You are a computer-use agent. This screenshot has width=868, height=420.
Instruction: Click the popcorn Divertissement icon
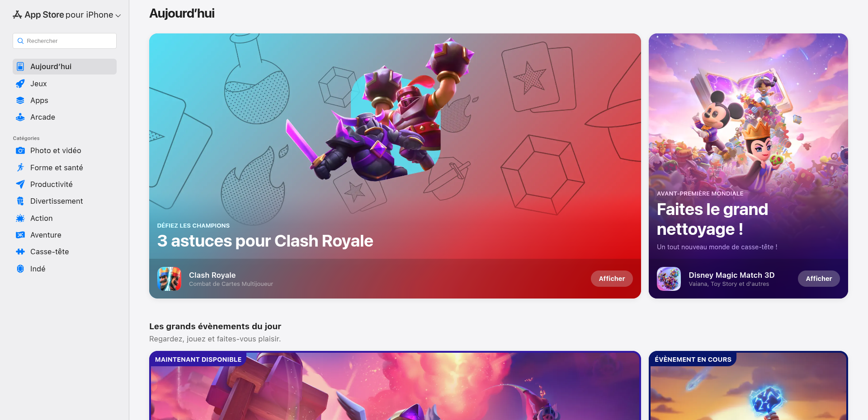coord(20,201)
